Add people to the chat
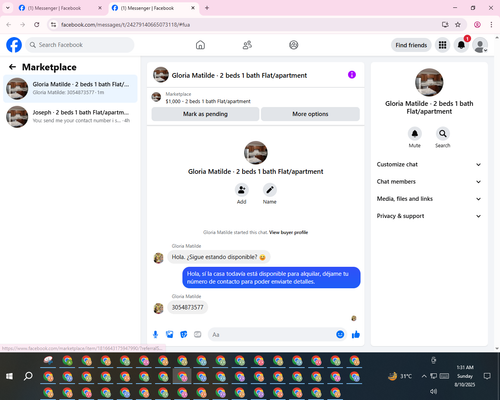The height and width of the screenshot is (400, 500). coord(242,190)
